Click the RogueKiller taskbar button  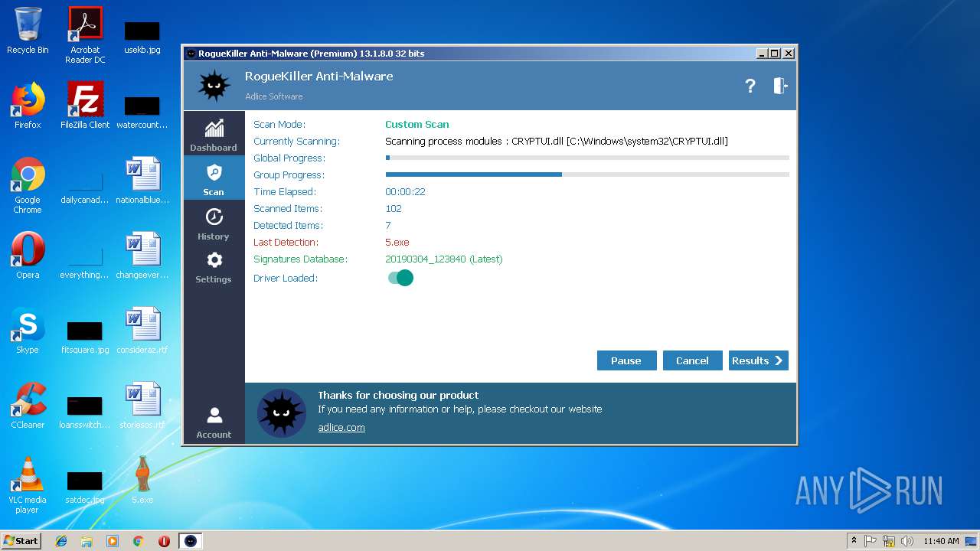191,541
